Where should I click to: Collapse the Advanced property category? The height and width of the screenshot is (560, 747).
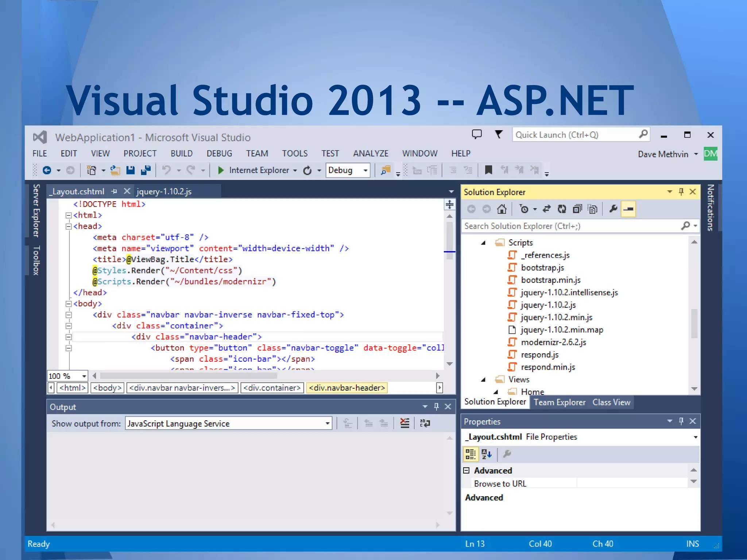click(x=466, y=470)
